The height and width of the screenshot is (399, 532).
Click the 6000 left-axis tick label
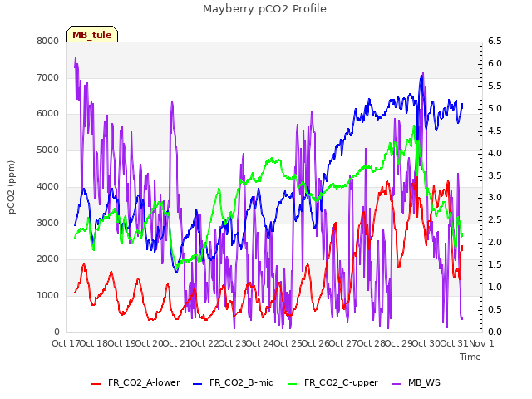(x=48, y=114)
